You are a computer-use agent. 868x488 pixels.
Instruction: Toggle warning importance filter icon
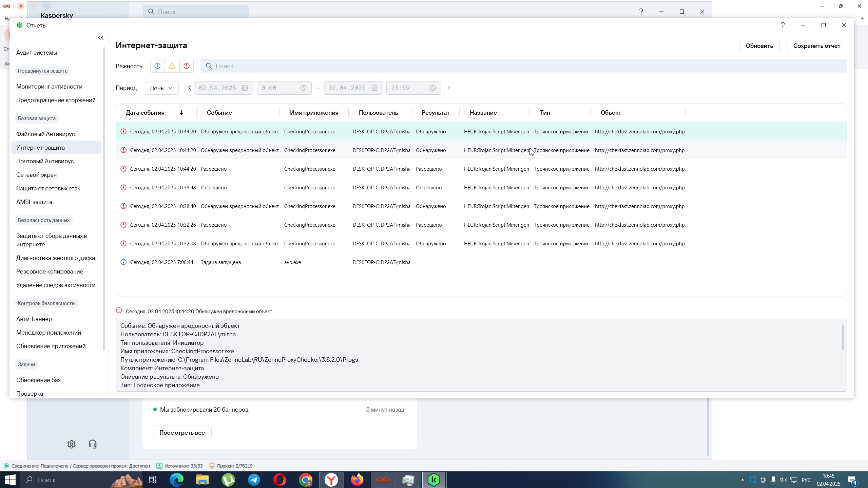(x=172, y=66)
